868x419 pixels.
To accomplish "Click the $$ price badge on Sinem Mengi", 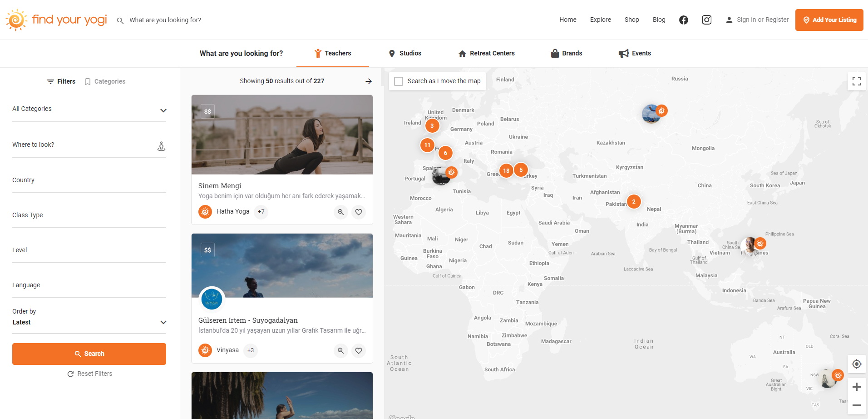I will coord(207,112).
